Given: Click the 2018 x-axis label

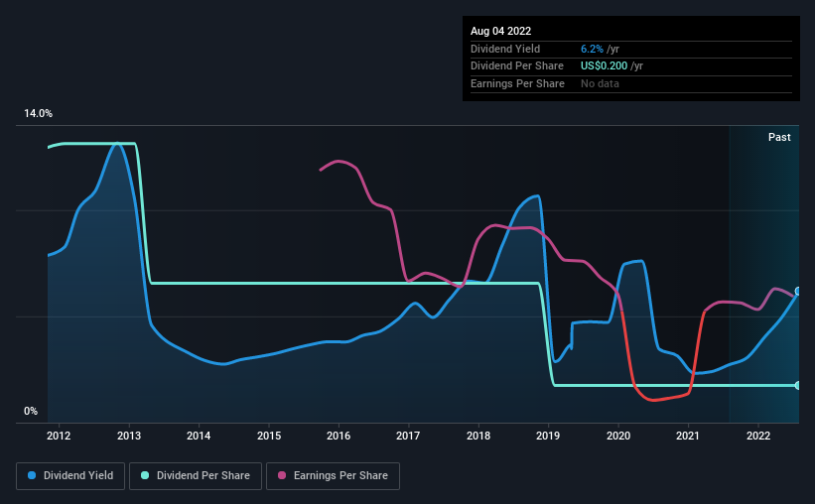Looking at the screenshot, I should click(x=478, y=436).
